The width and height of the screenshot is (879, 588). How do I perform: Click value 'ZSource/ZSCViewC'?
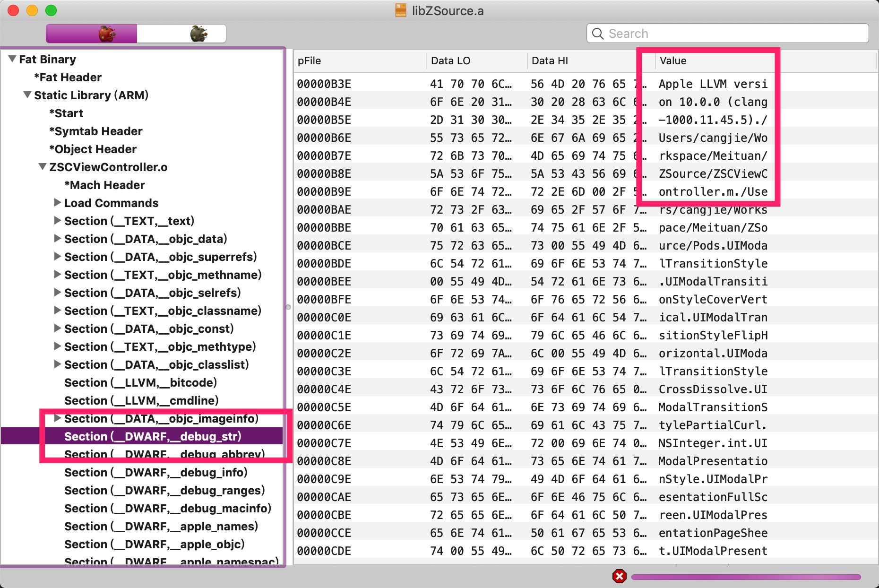pos(713,173)
